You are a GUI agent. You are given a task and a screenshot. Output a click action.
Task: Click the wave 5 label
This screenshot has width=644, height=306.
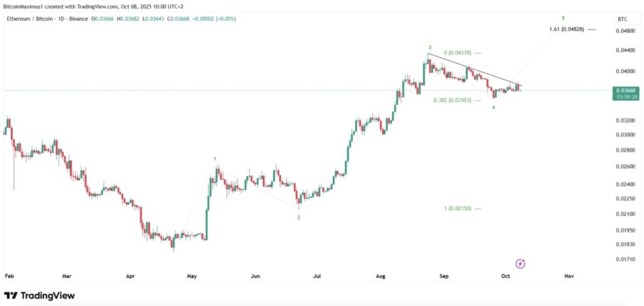tap(563, 18)
